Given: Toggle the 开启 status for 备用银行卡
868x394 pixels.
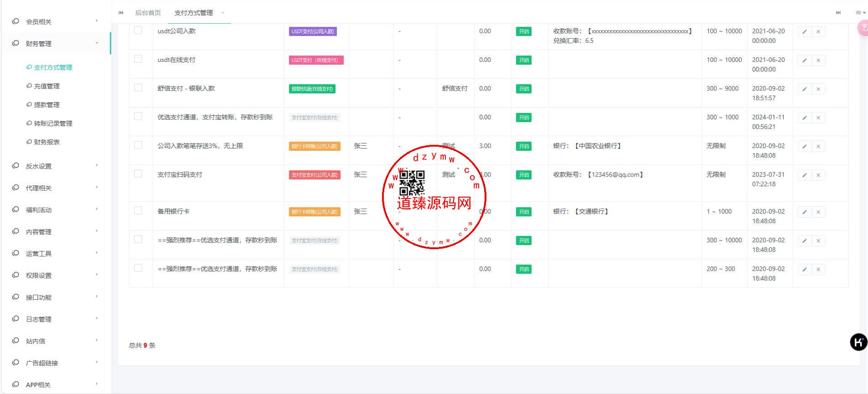Looking at the screenshot, I should [x=524, y=212].
